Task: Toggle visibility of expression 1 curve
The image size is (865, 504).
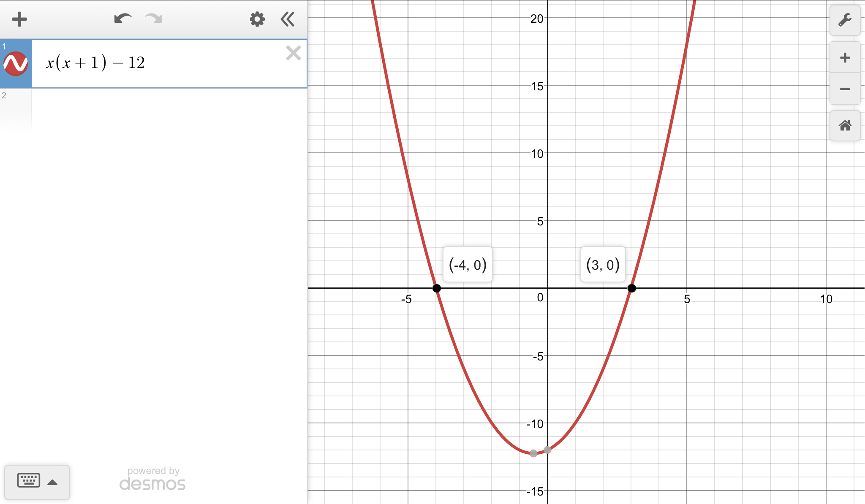Action: [16, 64]
